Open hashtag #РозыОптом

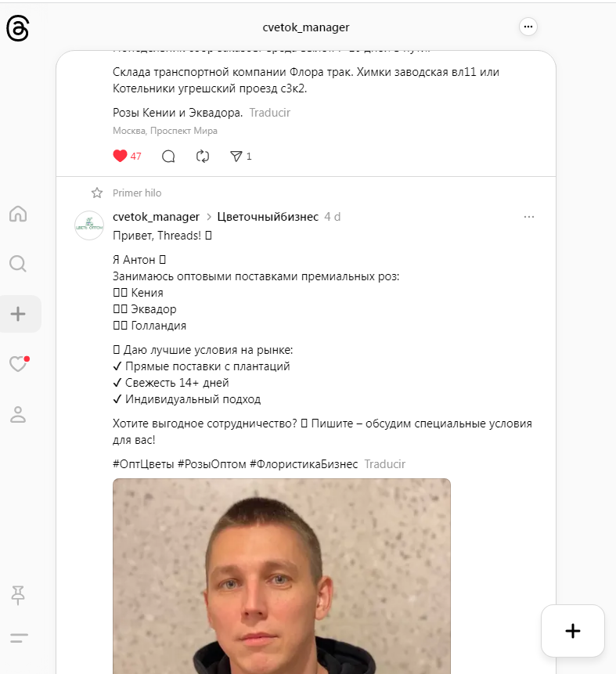pos(212,464)
